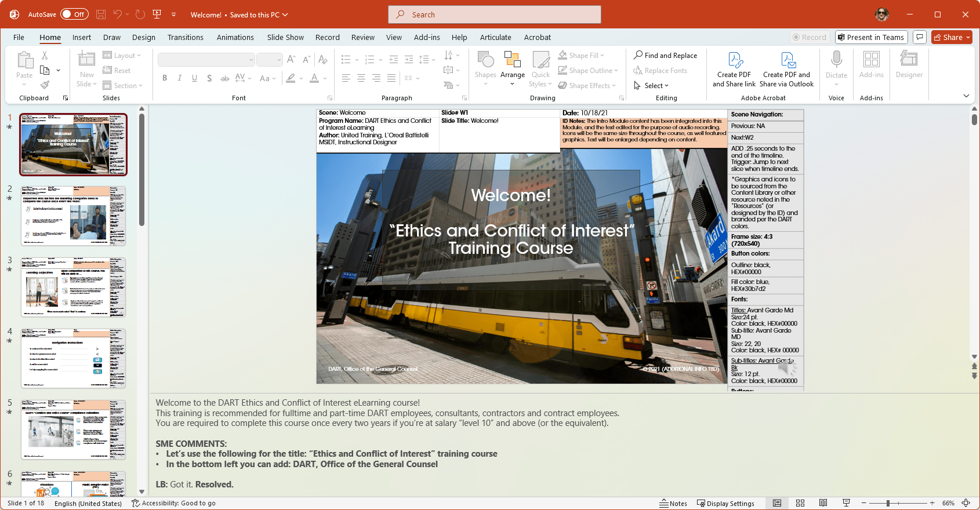Toggle Underline formatting
The width and height of the screenshot is (980, 510).
coord(194,78)
